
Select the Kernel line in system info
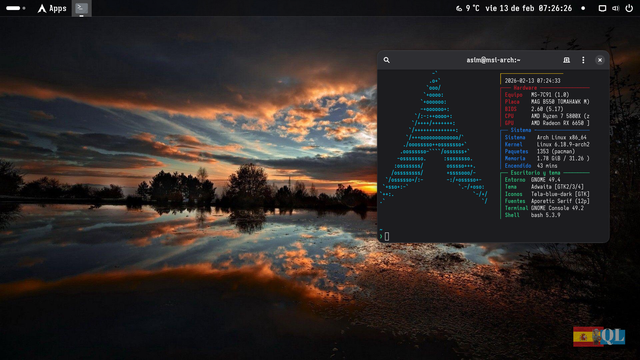pyautogui.click(x=547, y=144)
